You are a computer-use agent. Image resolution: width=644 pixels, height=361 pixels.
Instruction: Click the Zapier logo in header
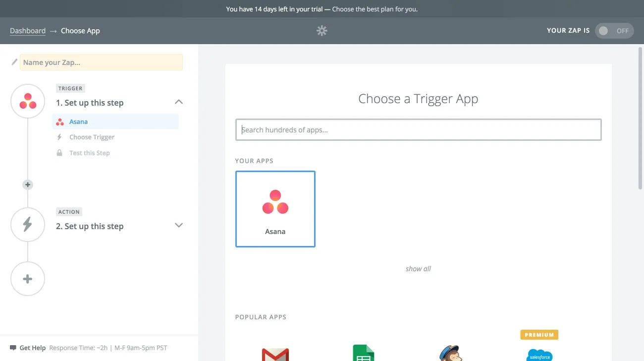click(x=322, y=31)
